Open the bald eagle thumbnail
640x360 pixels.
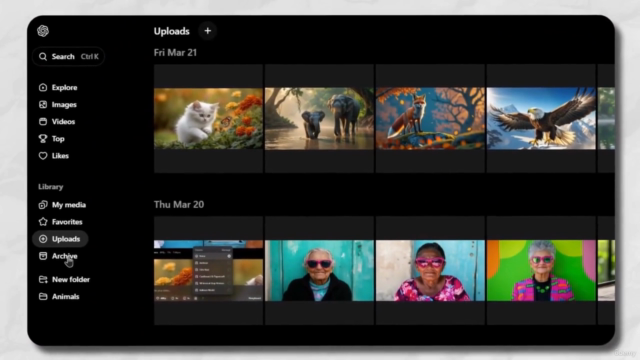(x=541, y=118)
